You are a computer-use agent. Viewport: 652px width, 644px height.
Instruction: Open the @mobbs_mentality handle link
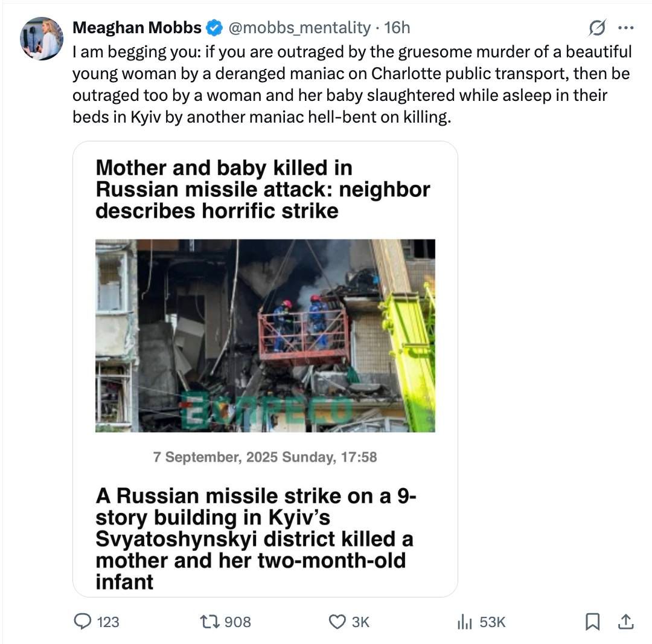[298, 28]
